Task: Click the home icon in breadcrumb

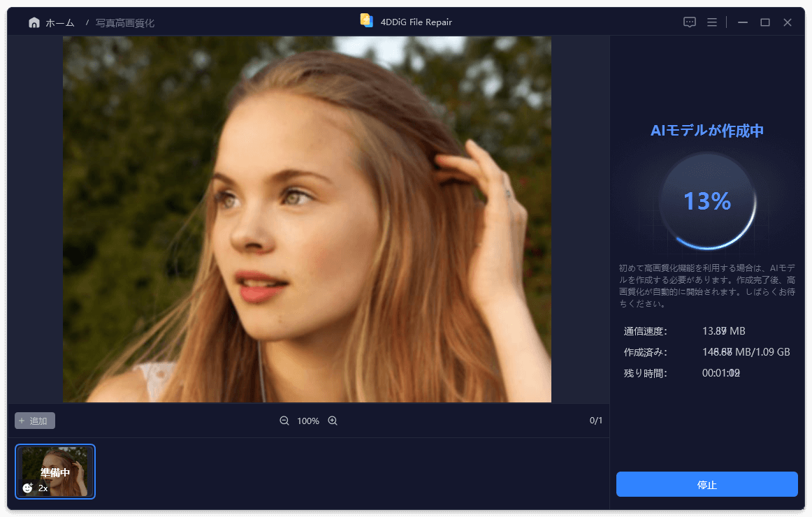Action: [34, 22]
